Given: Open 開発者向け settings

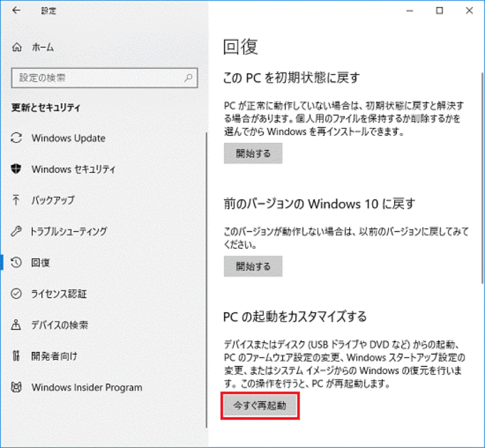Looking at the screenshot, I should [54, 356].
